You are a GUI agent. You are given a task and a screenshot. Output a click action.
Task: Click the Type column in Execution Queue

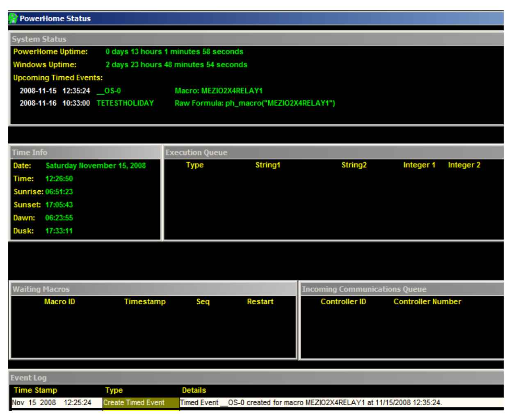[194, 165]
